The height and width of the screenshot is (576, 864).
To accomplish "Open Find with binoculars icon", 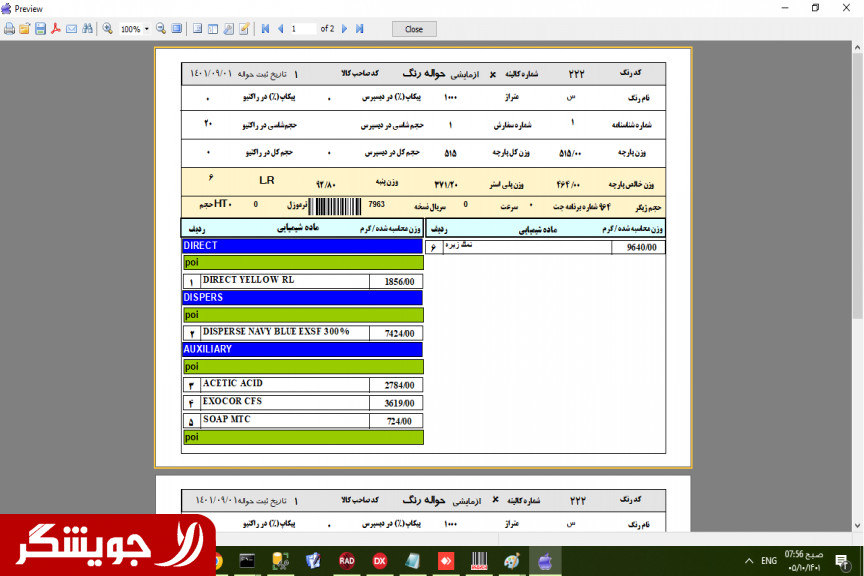I will tap(87, 29).
